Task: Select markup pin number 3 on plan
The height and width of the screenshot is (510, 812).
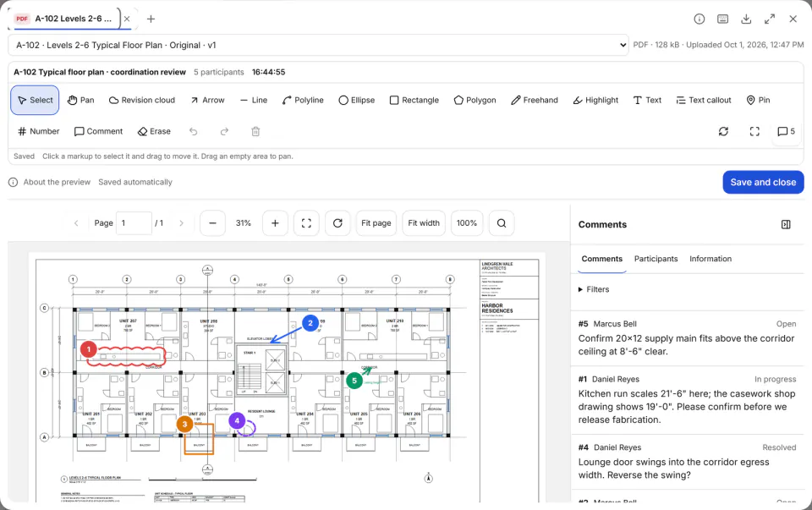Action: point(184,424)
